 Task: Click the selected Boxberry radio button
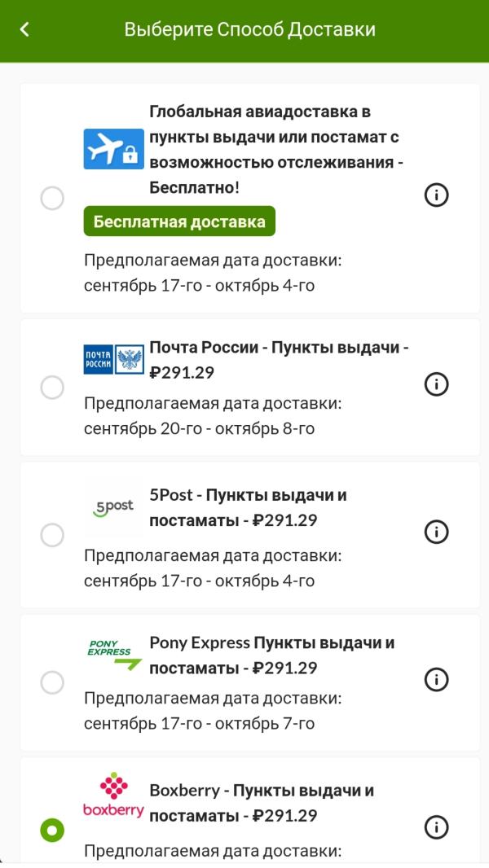(53, 831)
